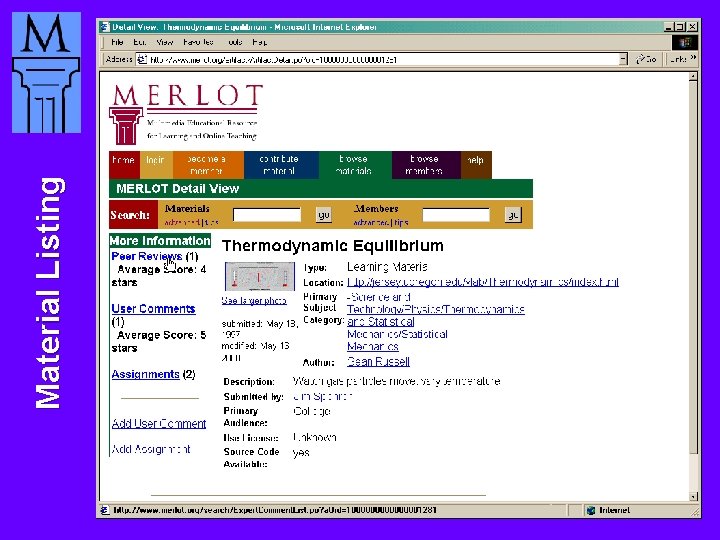Click the address bar URL field
Image resolution: width=720 pixels, height=540 pixels.
383,59
